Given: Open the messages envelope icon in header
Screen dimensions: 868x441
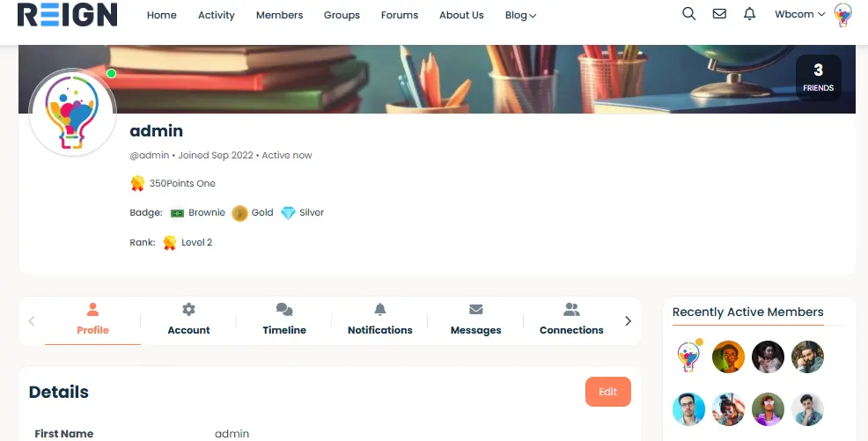Looking at the screenshot, I should (719, 14).
